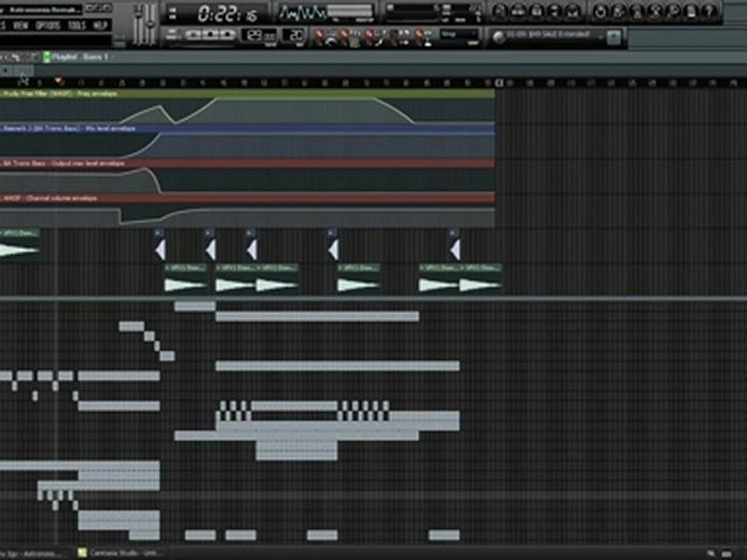This screenshot has height=560, width=747.
Task: Open the green playlist menu icon
Action: pyautogui.click(x=47, y=57)
